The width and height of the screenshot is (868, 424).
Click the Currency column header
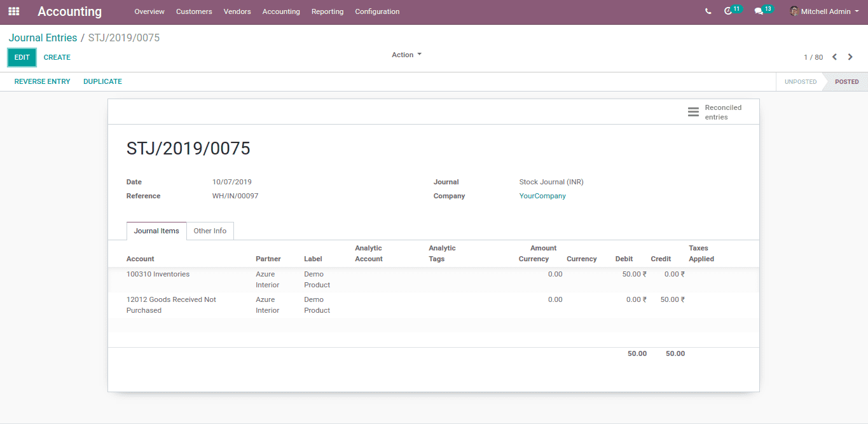[582, 259]
